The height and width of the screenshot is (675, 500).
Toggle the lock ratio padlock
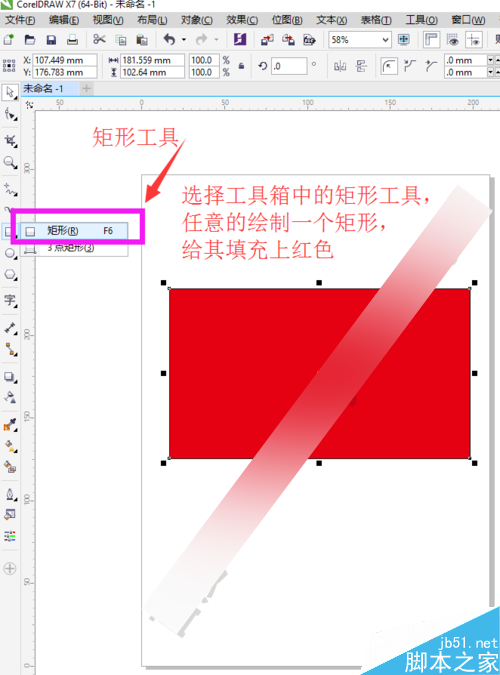242,66
